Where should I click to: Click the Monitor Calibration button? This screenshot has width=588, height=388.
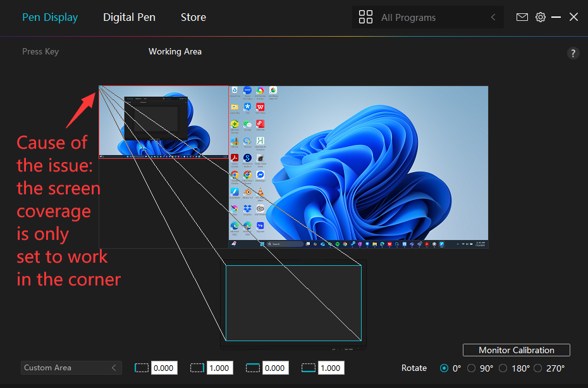(x=517, y=350)
